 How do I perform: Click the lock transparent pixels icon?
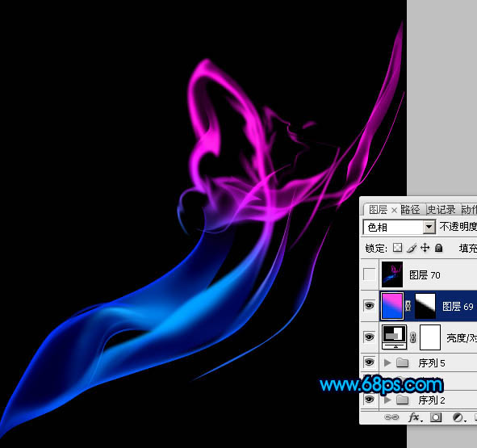tap(397, 248)
